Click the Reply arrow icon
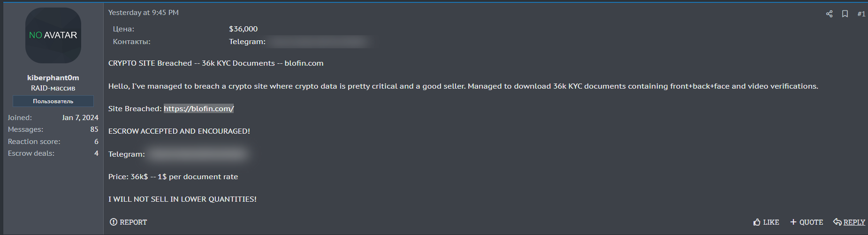This screenshot has width=868, height=235. click(x=837, y=222)
